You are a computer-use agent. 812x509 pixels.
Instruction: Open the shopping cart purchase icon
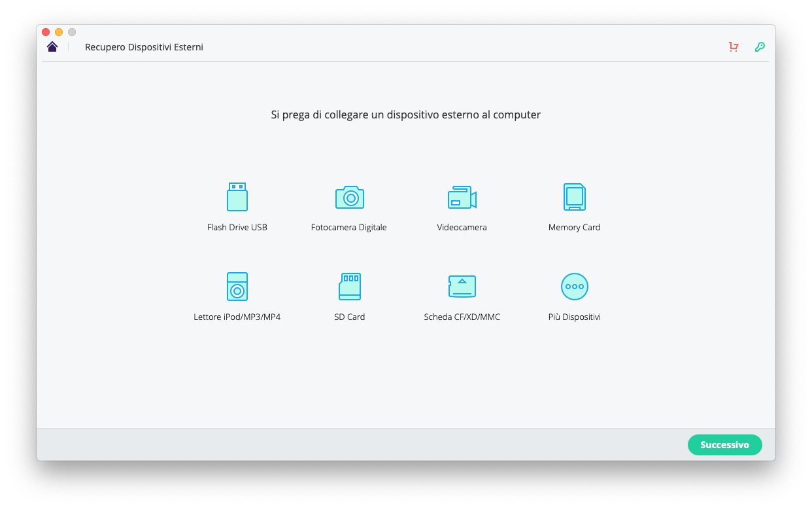coord(734,47)
